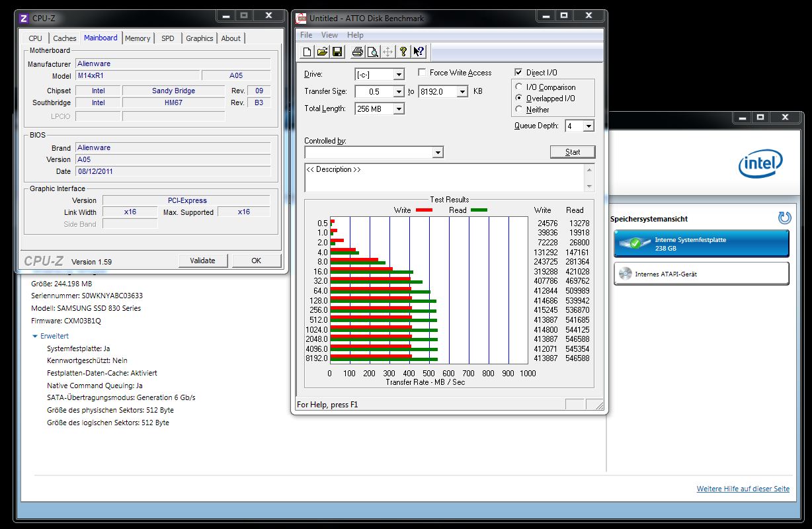Switch to the About tab in CPU-Z

tap(231, 38)
